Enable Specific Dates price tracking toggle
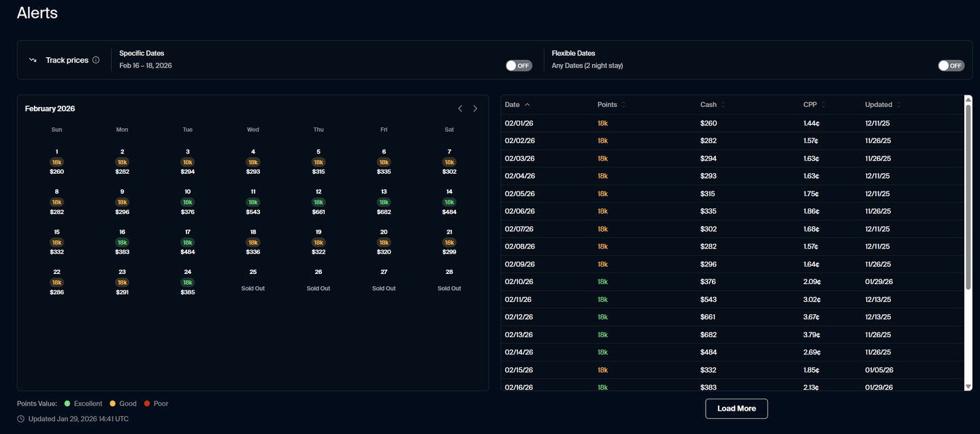This screenshot has width=980, height=434. pyautogui.click(x=519, y=65)
